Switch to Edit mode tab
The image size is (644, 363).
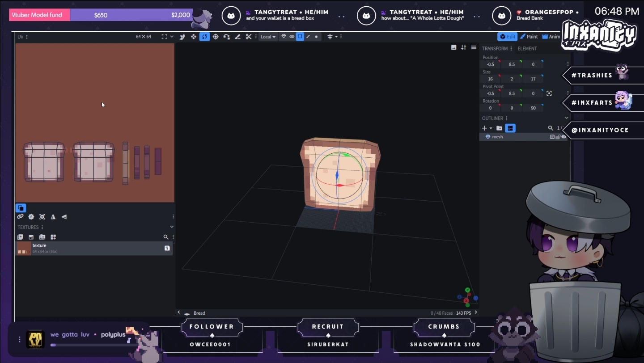(508, 37)
